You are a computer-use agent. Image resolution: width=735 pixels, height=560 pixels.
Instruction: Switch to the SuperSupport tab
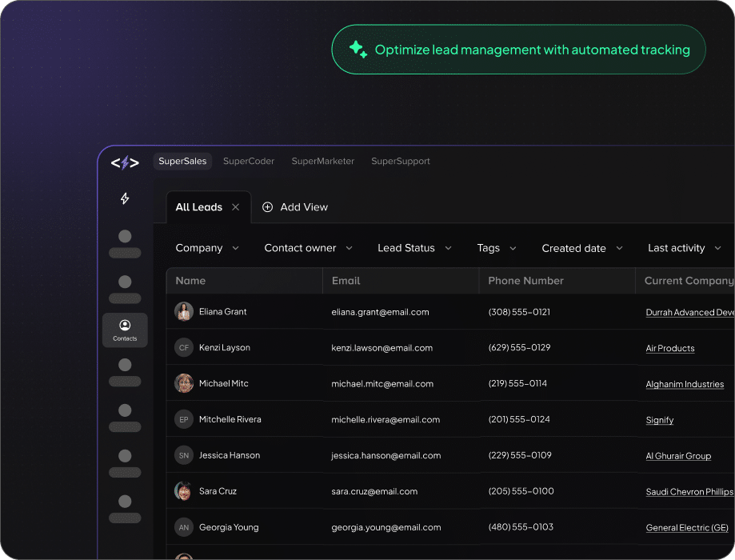coord(401,161)
